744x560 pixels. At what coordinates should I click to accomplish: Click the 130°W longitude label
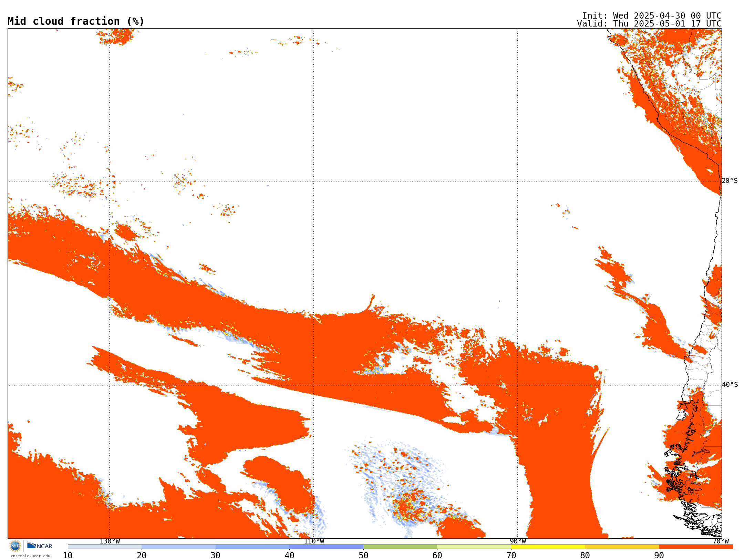[110, 541]
